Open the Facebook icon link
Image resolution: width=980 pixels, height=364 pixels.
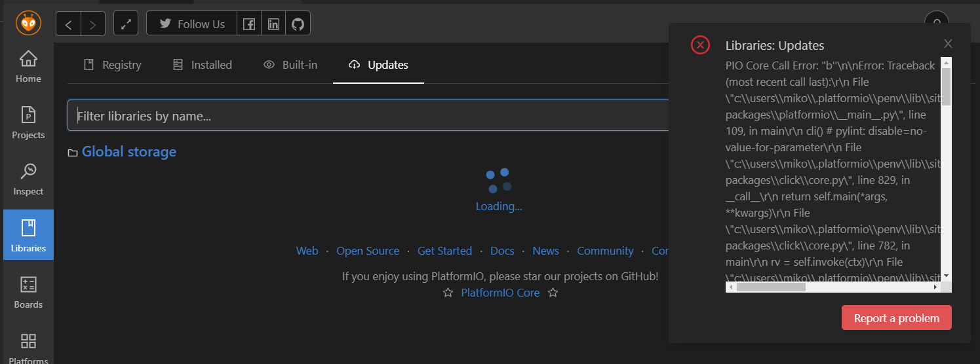pos(249,24)
